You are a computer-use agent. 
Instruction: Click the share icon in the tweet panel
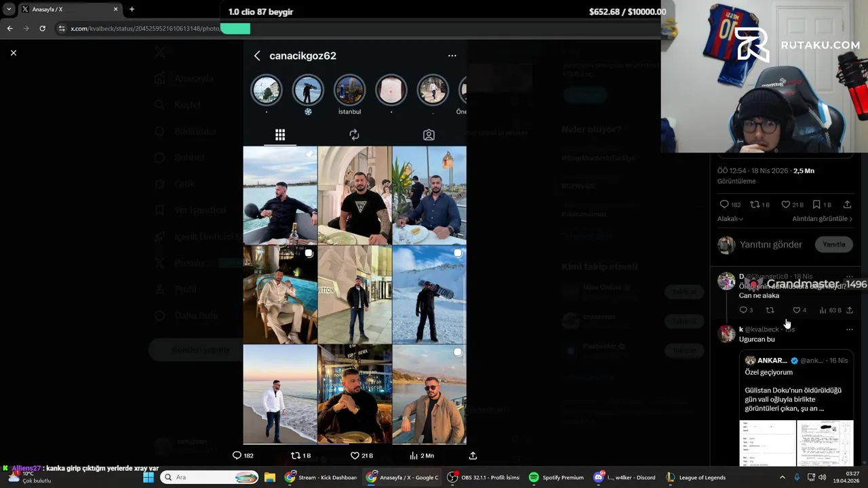point(847,204)
